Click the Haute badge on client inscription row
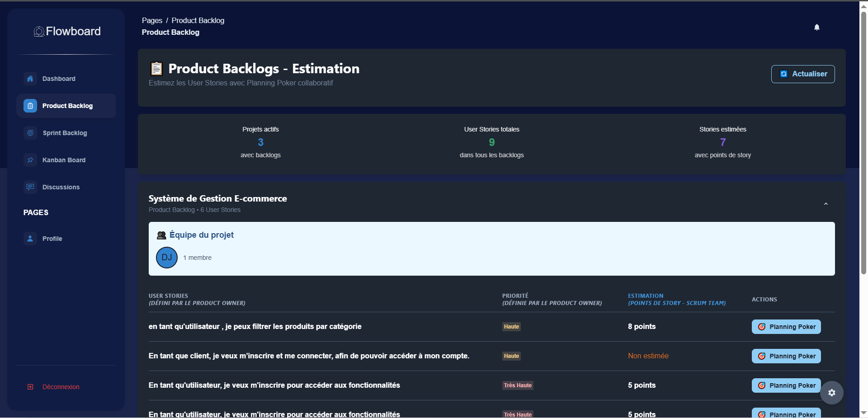This screenshot has width=868, height=418. (511, 356)
